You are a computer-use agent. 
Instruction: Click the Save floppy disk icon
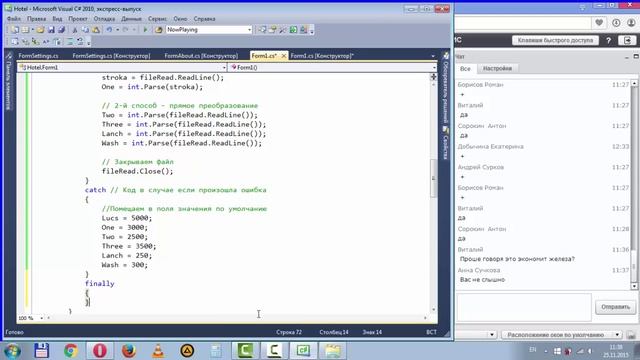point(51,30)
